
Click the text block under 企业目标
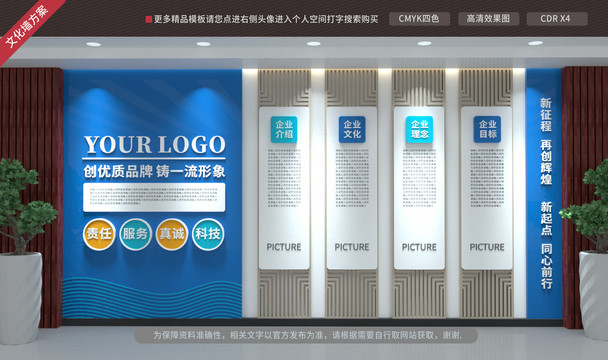click(487, 178)
